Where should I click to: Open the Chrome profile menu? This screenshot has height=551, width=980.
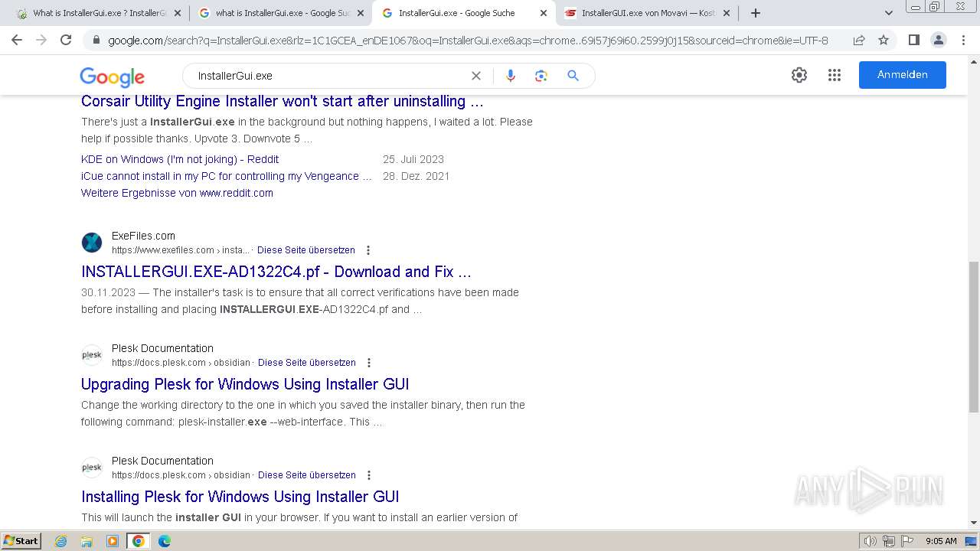pos(938,40)
